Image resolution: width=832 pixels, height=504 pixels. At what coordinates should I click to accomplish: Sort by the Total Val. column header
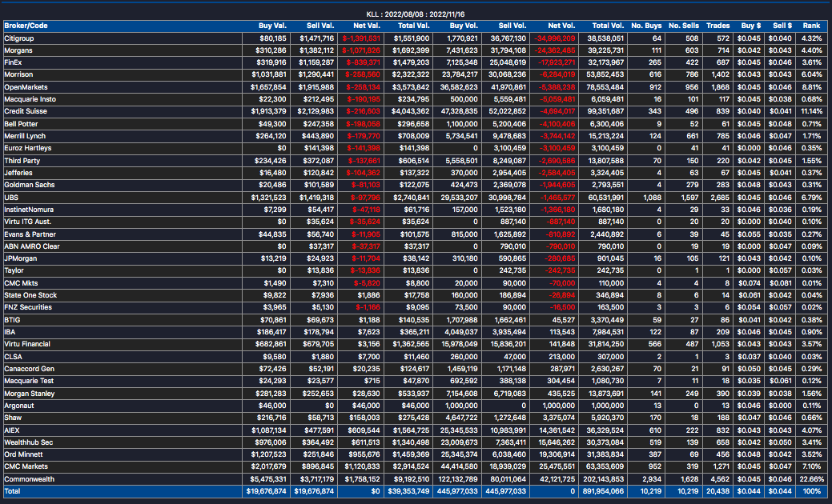tap(413, 26)
